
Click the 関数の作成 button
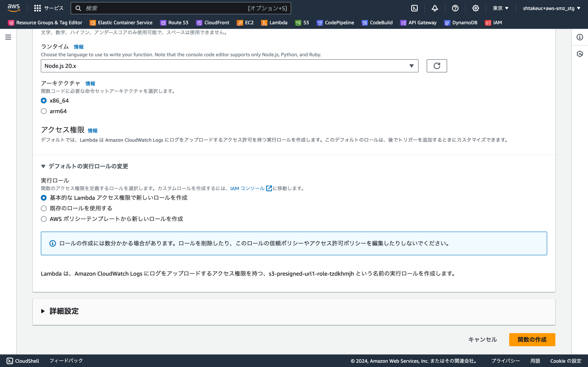tap(532, 339)
